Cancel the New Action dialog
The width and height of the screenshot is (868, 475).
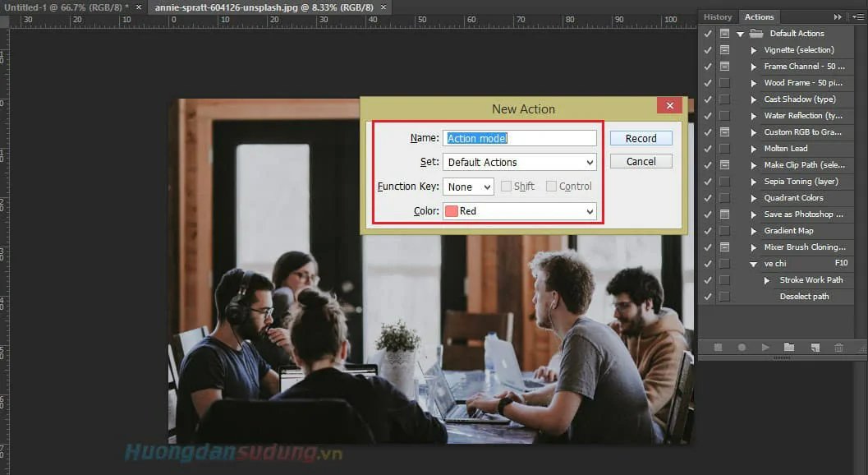click(641, 161)
